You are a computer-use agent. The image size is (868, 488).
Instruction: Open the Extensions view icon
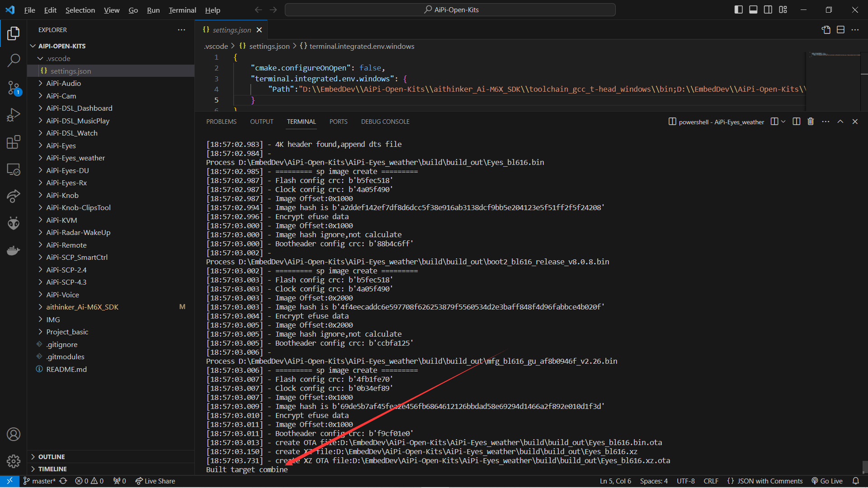[x=14, y=142]
